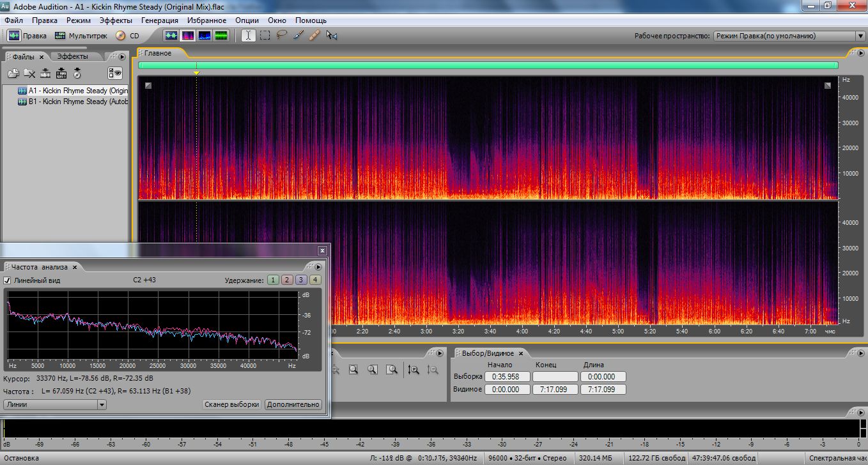This screenshot has height=465, width=868.
Task: Toggle hold button 4
Action: 315,280
